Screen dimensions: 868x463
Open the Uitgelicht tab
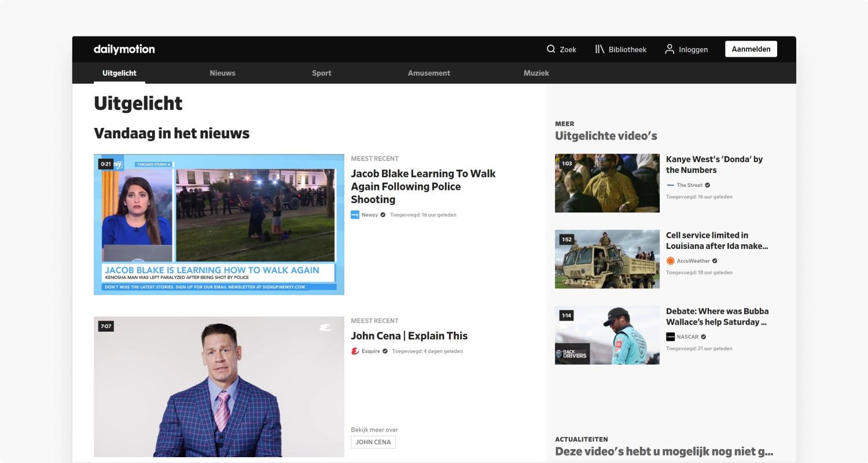click(119, 73)
